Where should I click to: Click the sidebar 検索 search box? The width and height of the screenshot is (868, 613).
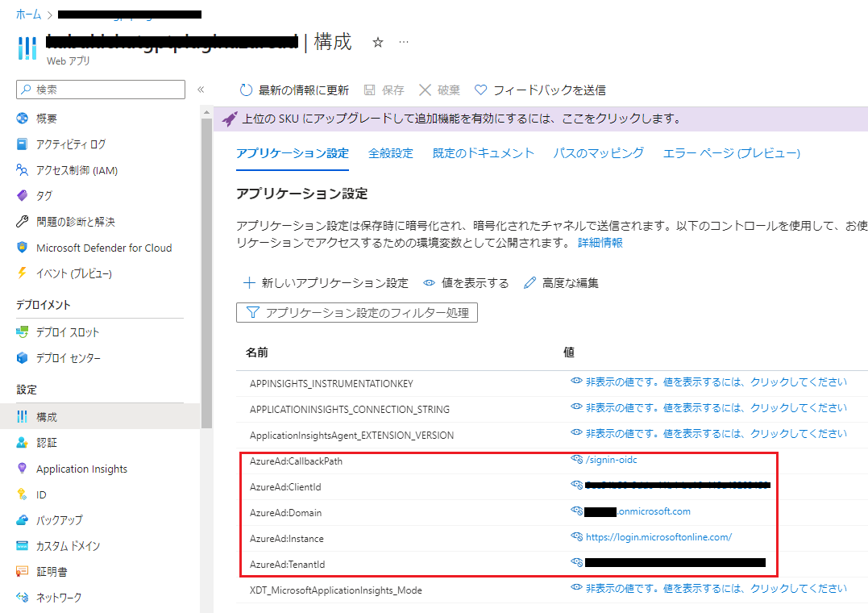101,90
